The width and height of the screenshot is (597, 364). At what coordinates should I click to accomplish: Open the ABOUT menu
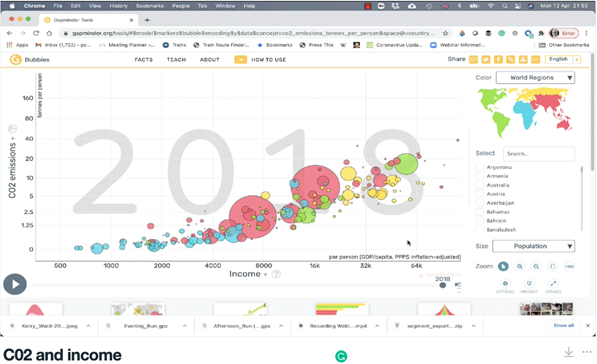click(x=210, y=60)
